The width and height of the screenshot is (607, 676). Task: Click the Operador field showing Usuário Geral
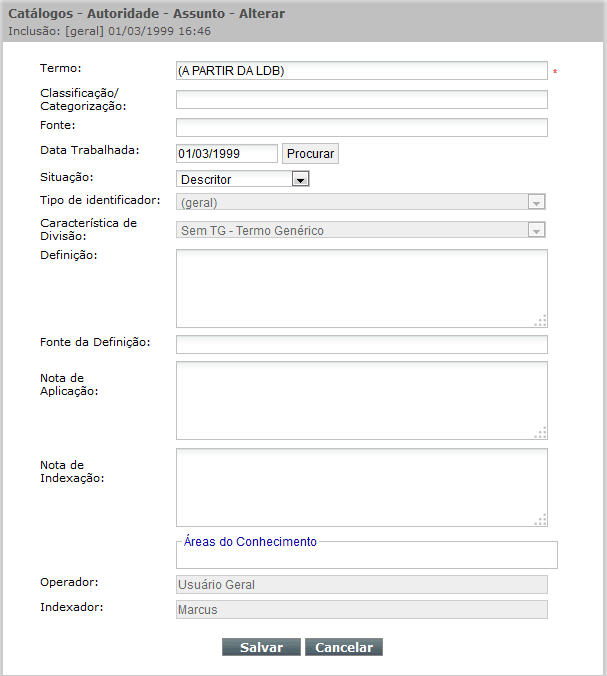(x=362, y=585)
